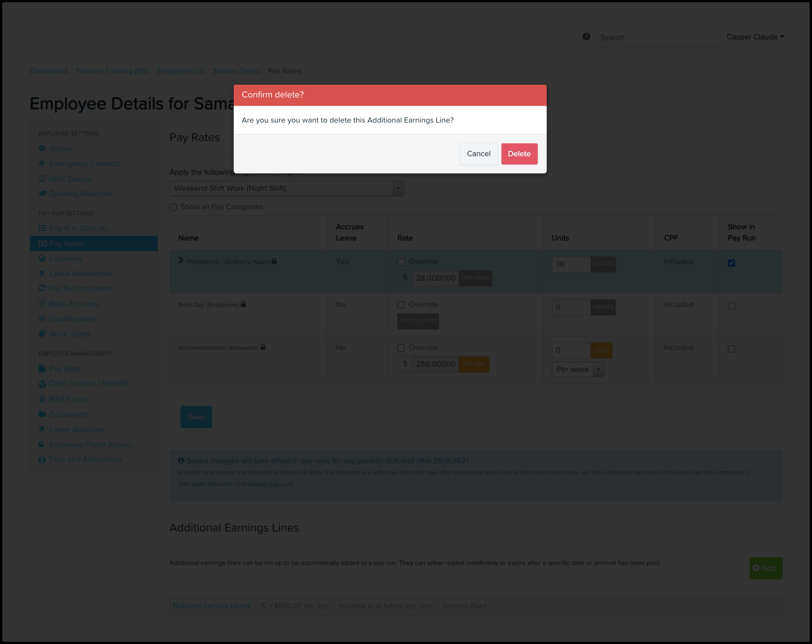Click the Employee List breadcrumb link
Image resolution: width=812 pixels, height=644 pixels.
click(x=180, y=71)
